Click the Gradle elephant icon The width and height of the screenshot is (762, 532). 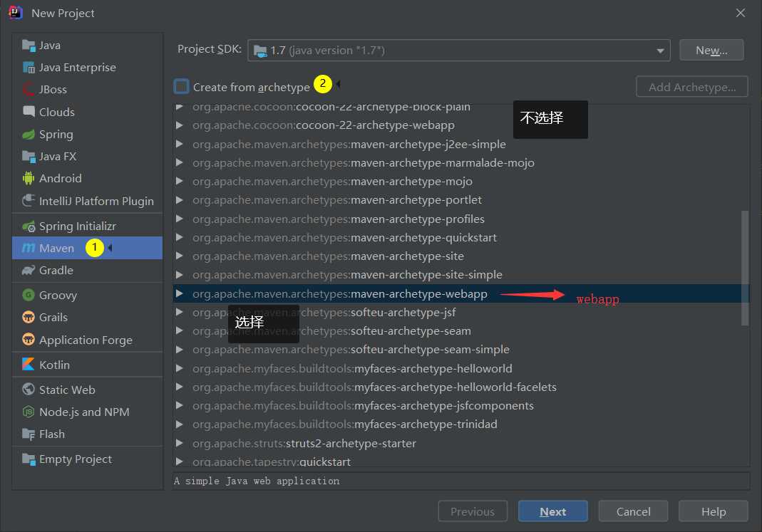point(29,271)
